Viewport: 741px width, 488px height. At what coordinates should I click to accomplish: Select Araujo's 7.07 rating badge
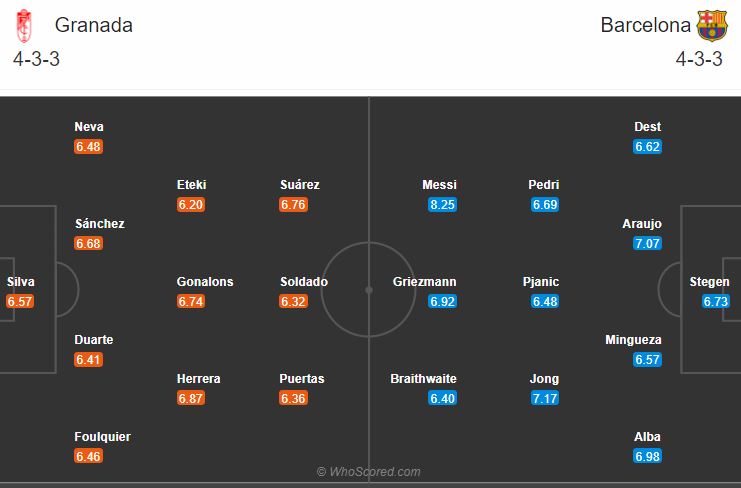(647, 243)
